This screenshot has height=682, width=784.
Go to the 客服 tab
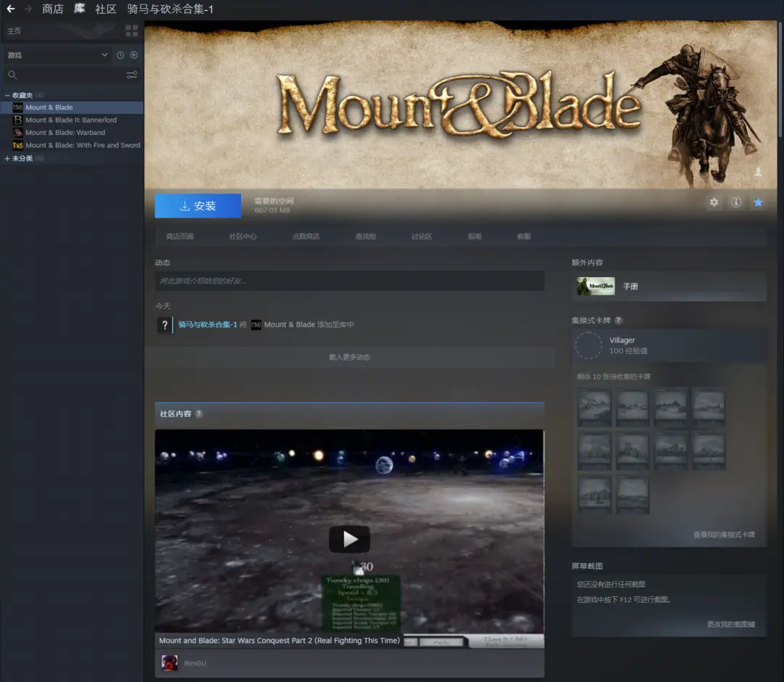524,237
